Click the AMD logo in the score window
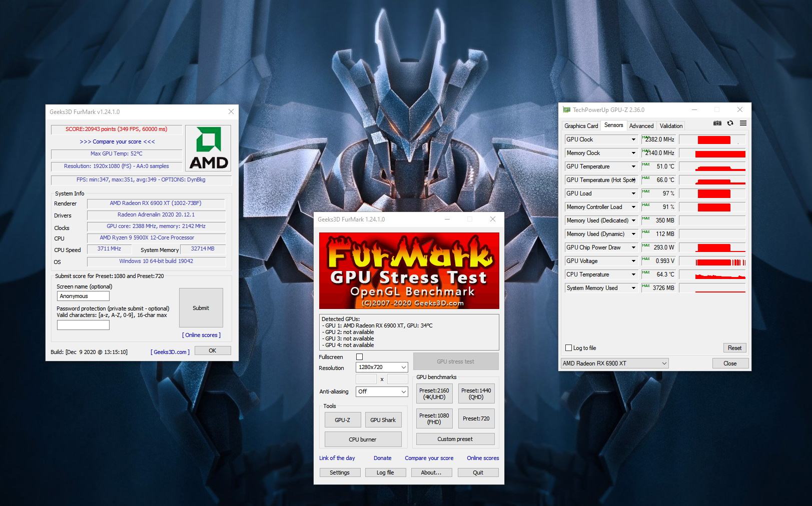This screenshot has height=506, width=812. [x=208, y=148]
